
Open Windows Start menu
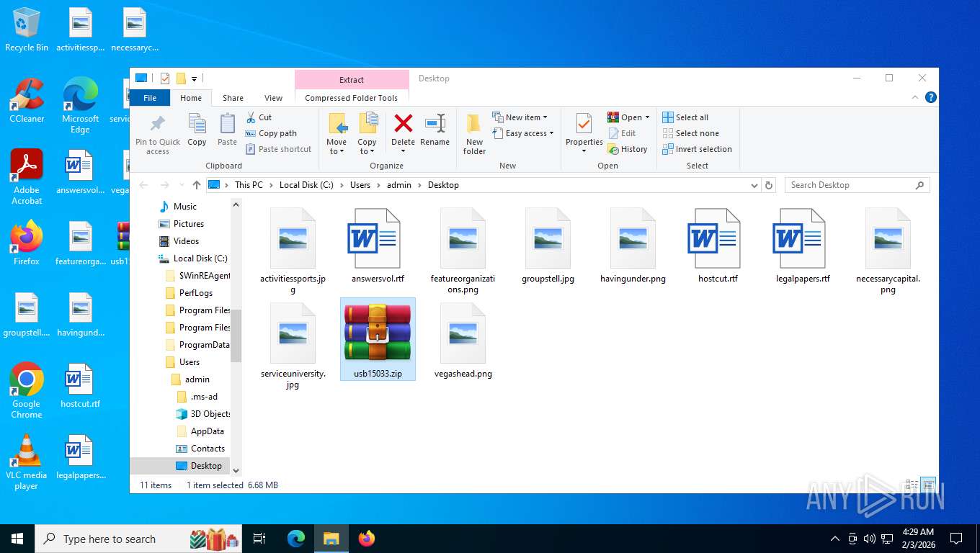pyautogui.click(x=17, y=539)
